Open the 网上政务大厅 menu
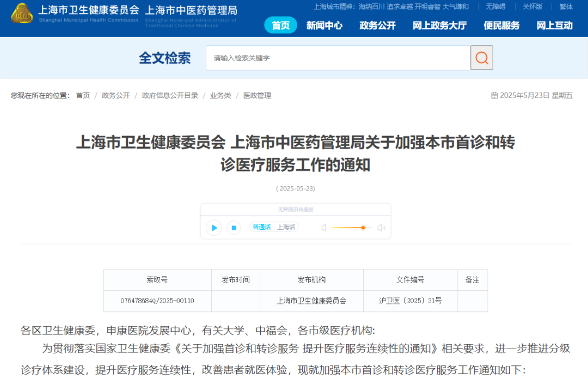The height and width of the screenshot is (380, 588). pos(440,25)
